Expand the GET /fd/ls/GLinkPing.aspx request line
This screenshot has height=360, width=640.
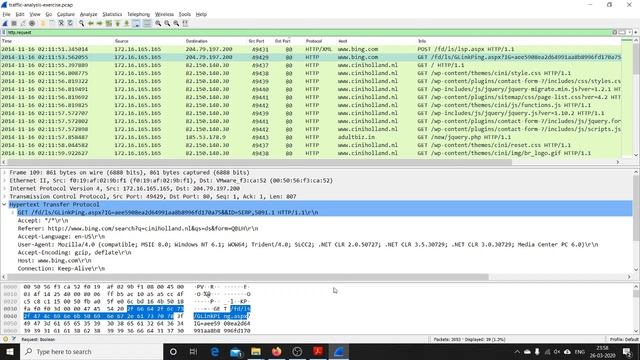(13, 213)
